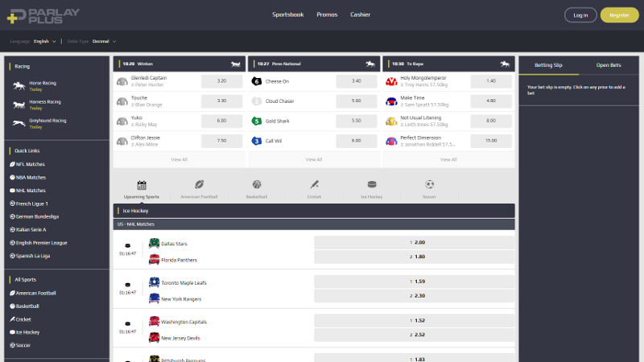Image resolution: width=644 pixels, height=362 pixels.
Task: Select Touche odds 3.30
Action: (x=222, y=101)
